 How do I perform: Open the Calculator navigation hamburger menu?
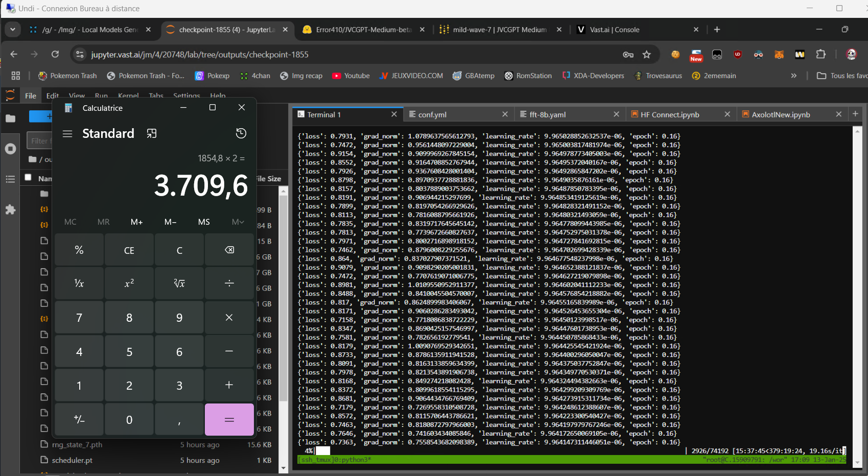67,134
